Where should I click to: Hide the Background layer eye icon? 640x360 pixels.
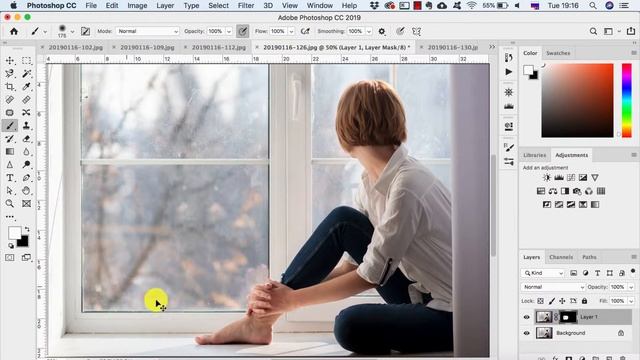pos(527,333)
